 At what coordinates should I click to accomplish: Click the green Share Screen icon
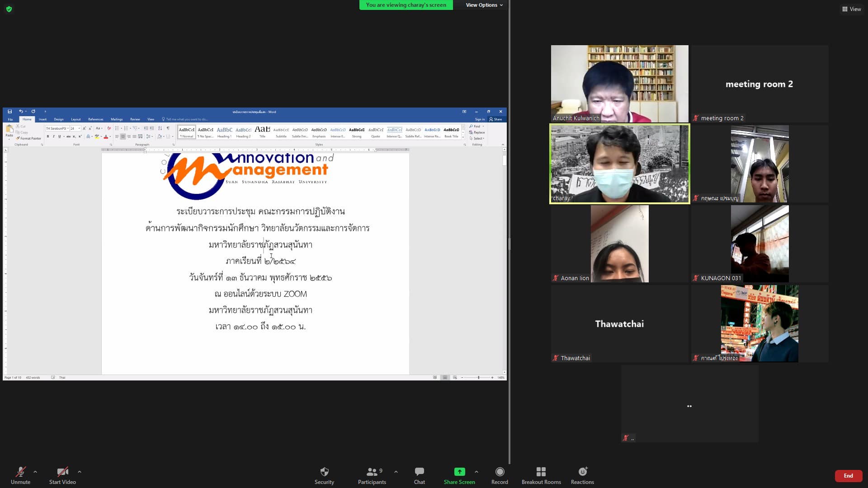pos(459,472)
